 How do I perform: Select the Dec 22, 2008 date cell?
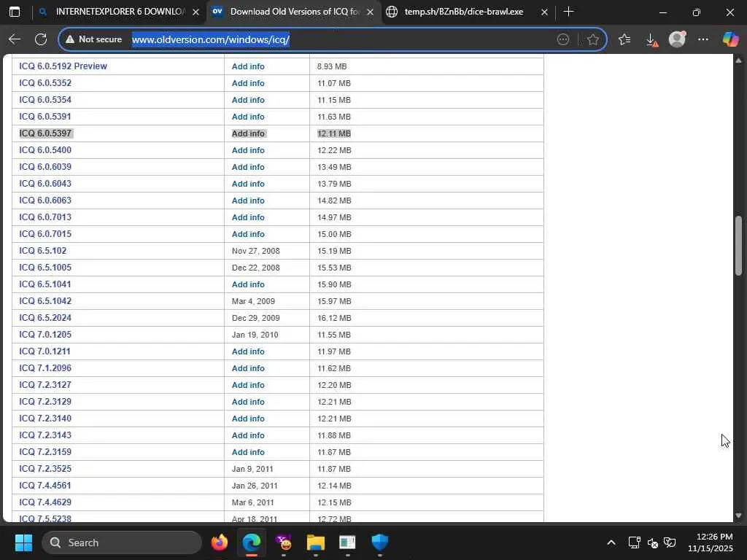(256, 268)
